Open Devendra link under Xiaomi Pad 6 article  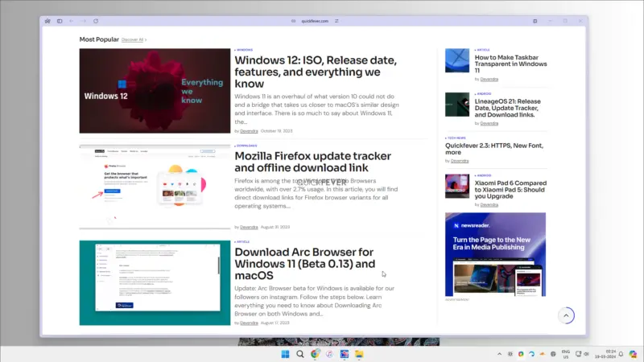489,205
